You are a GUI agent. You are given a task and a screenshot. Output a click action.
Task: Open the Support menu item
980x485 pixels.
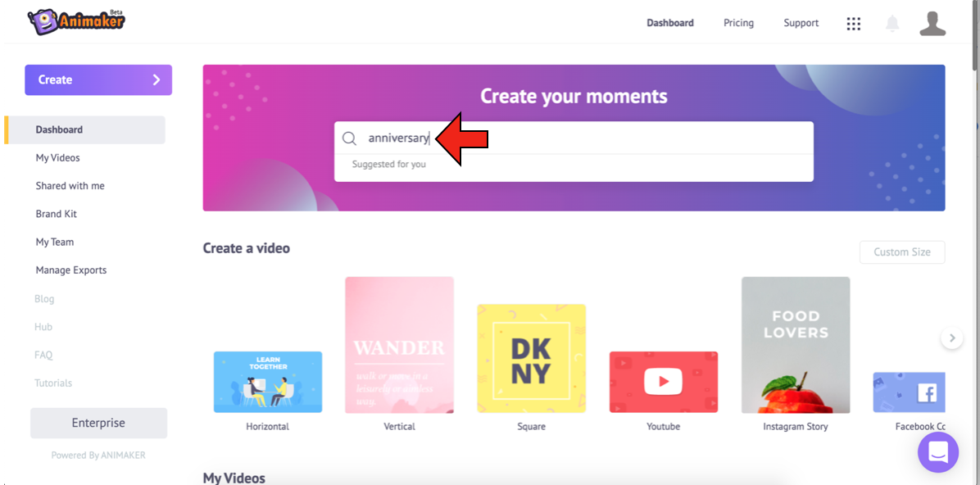point(801,23)
